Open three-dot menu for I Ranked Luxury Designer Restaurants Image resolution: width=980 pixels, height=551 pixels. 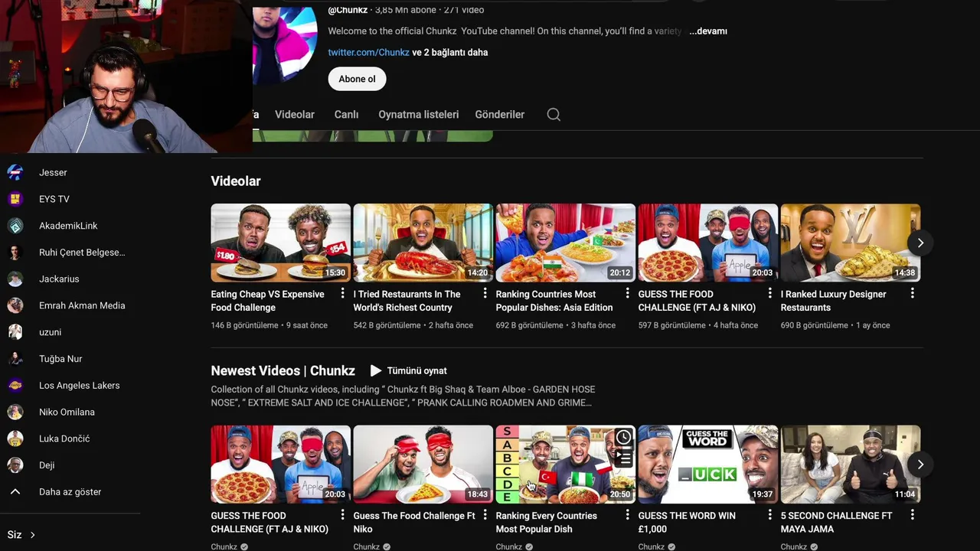[x=912, y=293]
